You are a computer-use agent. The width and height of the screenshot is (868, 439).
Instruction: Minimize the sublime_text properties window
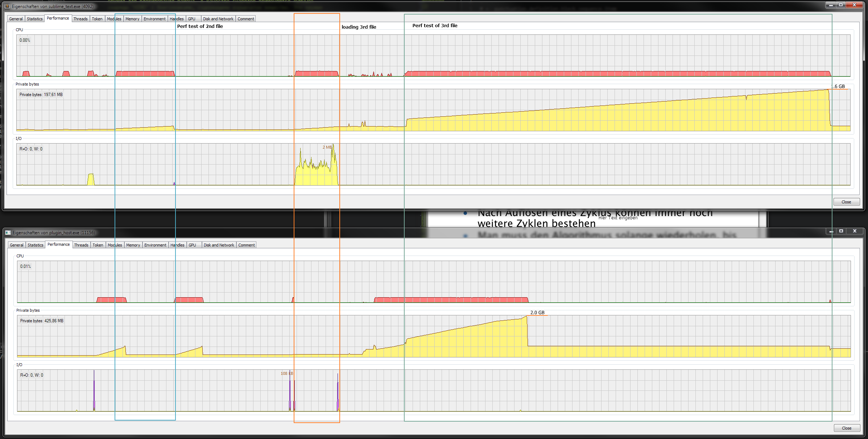[831, 5]
